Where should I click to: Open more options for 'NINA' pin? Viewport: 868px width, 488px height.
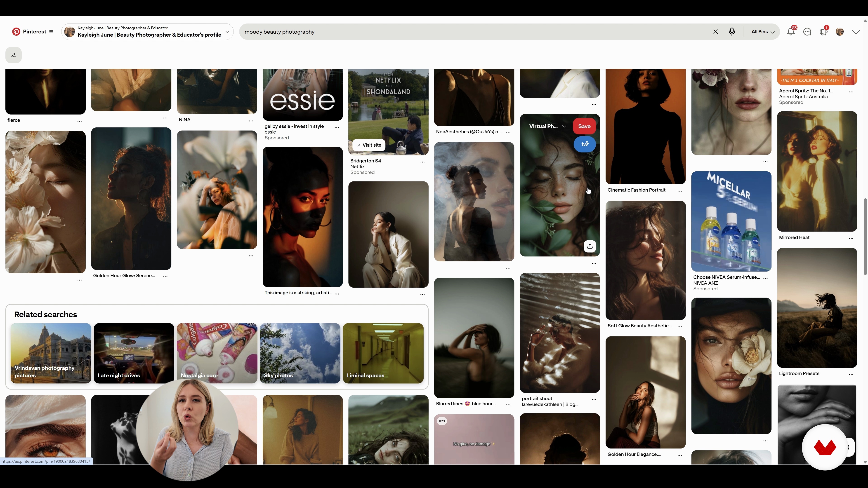click(251, 121)
